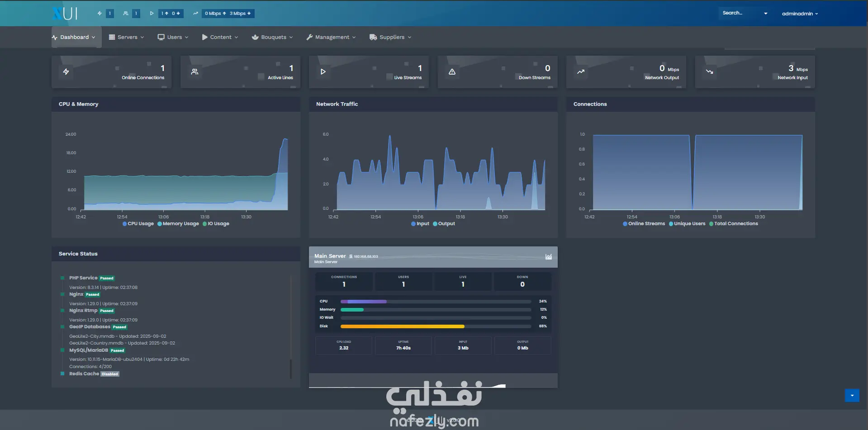Click the Live Streams play icon
868x430 pixels.
(323, 72)
